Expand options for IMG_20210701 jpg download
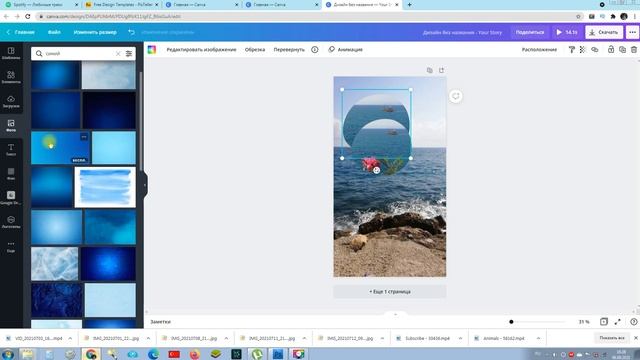Image resolution: width=640 pixels, height=360 pixels. coord(148,338)
